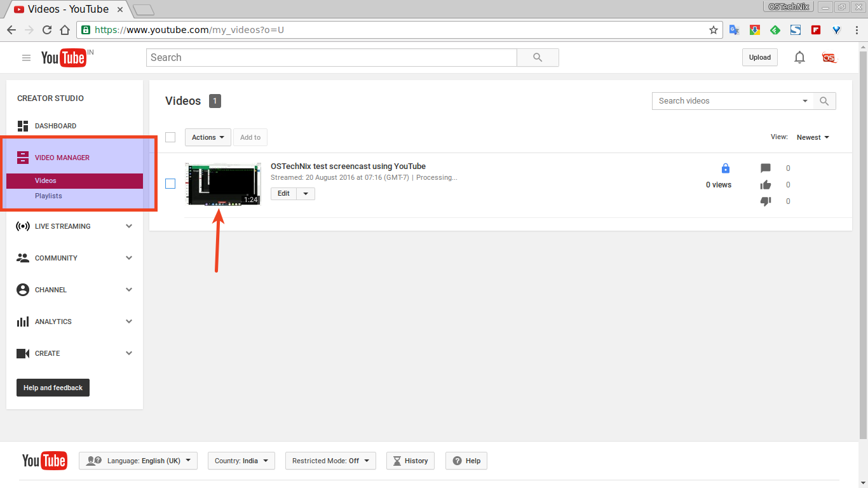Click Help and feedback button
Screen dimensions: 868x488
(x=53, y=388)
